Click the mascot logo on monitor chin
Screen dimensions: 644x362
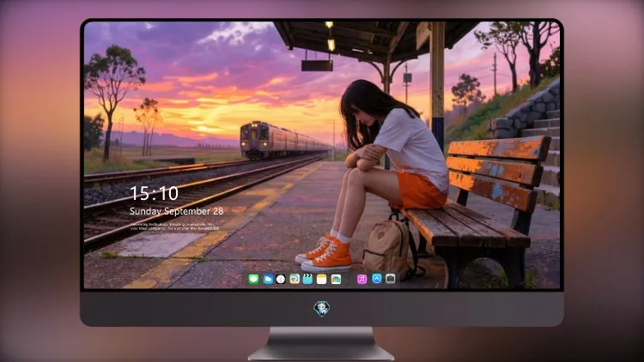[322, 308]
